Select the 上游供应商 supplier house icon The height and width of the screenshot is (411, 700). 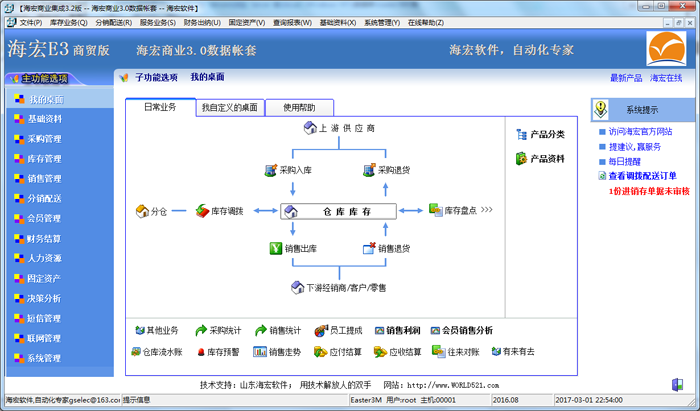310,128
